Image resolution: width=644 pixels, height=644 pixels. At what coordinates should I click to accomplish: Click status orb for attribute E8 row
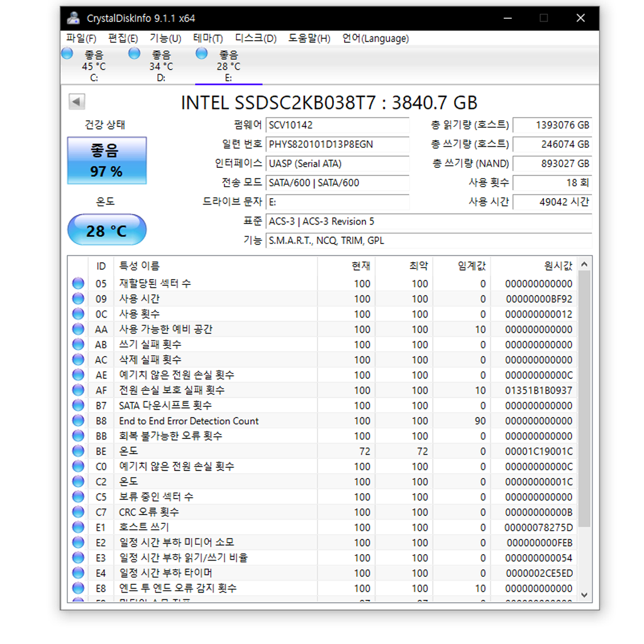click(x=78, y=588)
